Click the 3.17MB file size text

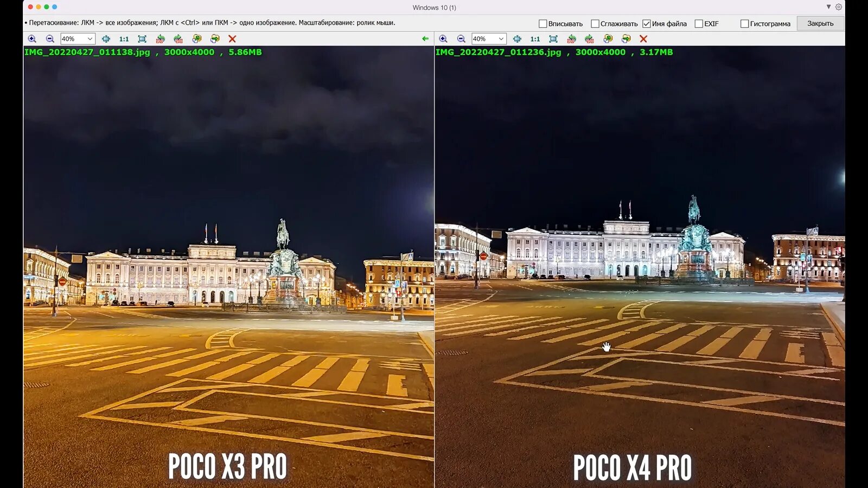point(656,52)
